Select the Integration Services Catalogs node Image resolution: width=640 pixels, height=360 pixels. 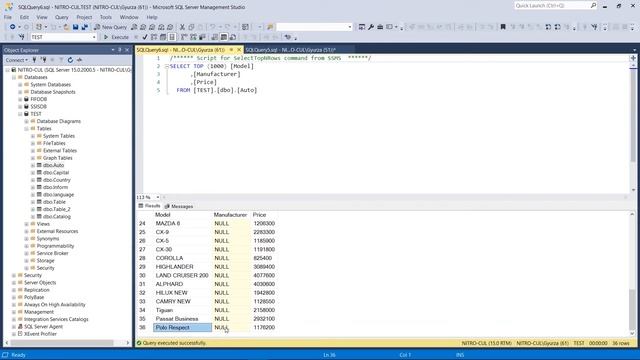[56, 319]
